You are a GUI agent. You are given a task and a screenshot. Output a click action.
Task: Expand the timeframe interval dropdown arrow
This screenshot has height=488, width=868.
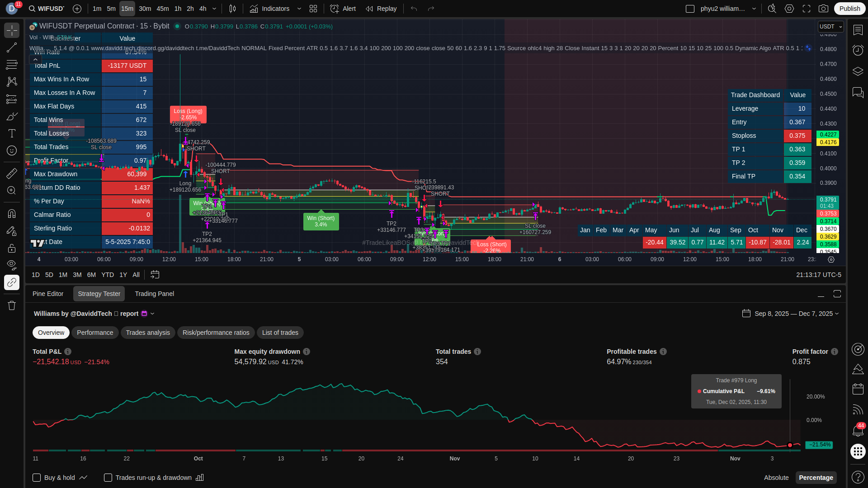pyautogui.click(x=214, y=9)
